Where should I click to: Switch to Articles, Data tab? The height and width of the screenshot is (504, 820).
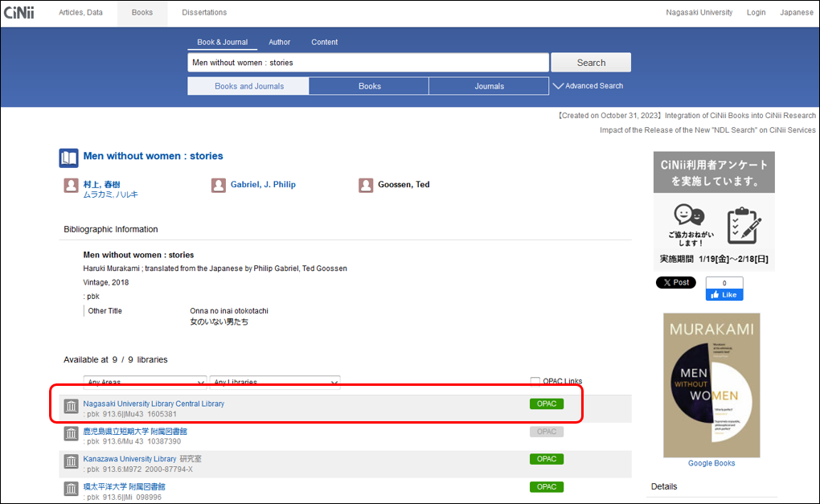coord(80,13)
